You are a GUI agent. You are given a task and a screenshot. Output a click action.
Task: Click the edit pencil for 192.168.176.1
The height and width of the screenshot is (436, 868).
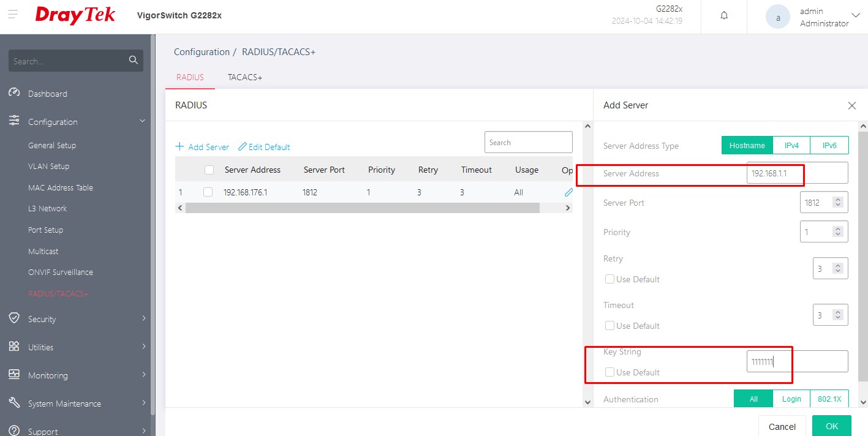tap(568, 192)
